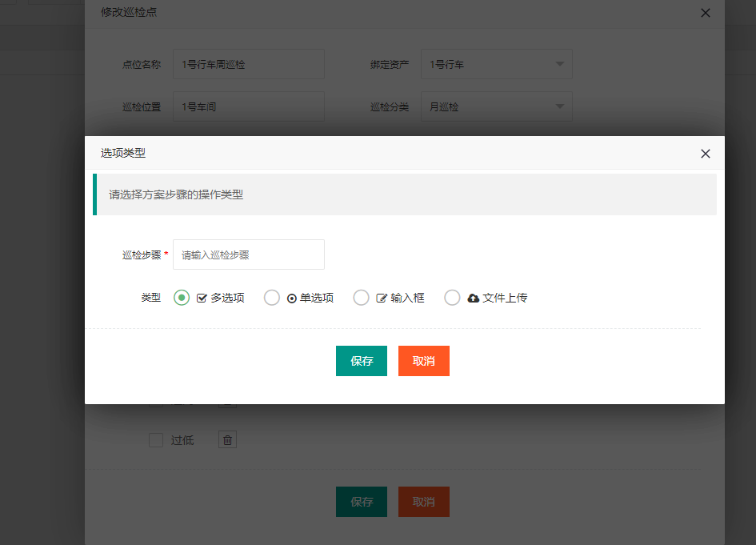Click the trash icon beside 过低

(x=227, y=440)
